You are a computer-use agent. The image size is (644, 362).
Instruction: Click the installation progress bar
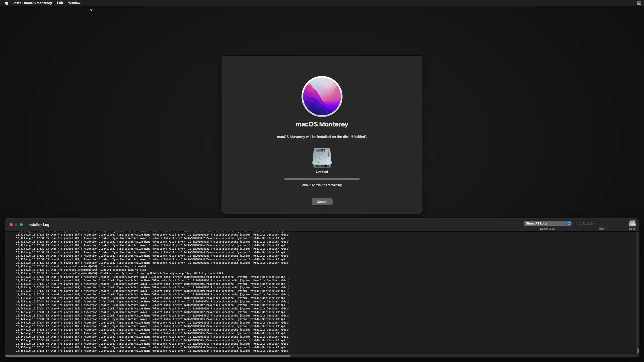322,179
